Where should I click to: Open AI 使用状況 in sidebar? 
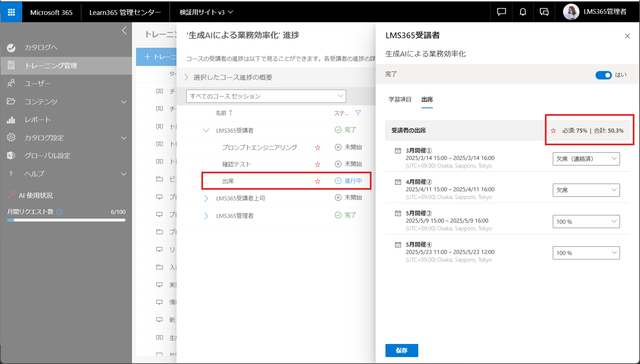36,195
